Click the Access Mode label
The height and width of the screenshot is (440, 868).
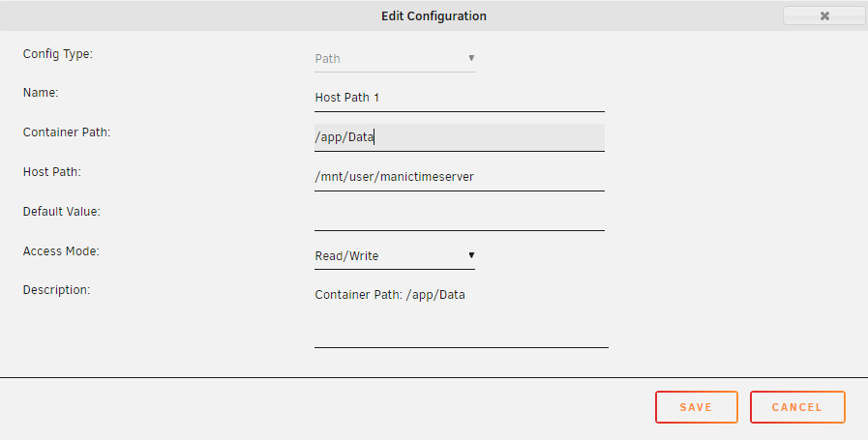61,251
